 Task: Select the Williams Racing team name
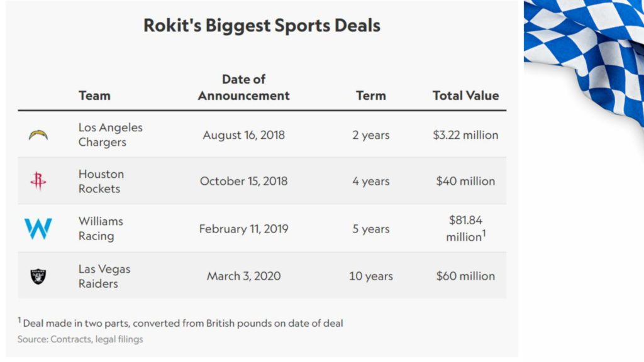click(101, 229)
